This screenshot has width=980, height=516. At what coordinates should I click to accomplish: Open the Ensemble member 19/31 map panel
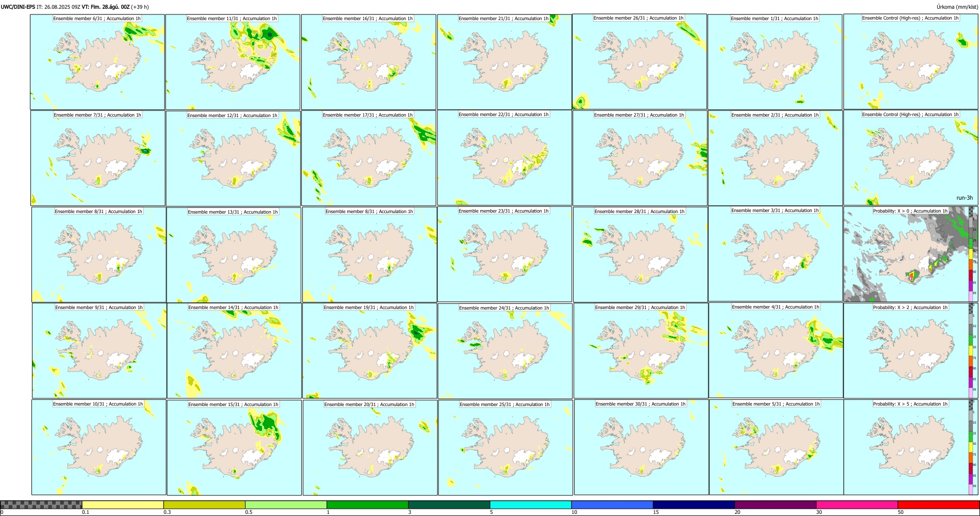point(369,350)
